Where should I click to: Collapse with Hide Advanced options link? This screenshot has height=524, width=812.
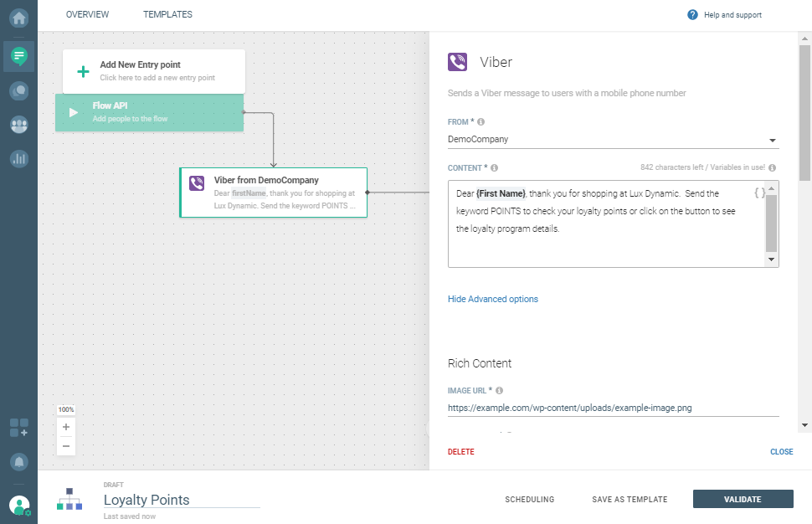[493, 299]
